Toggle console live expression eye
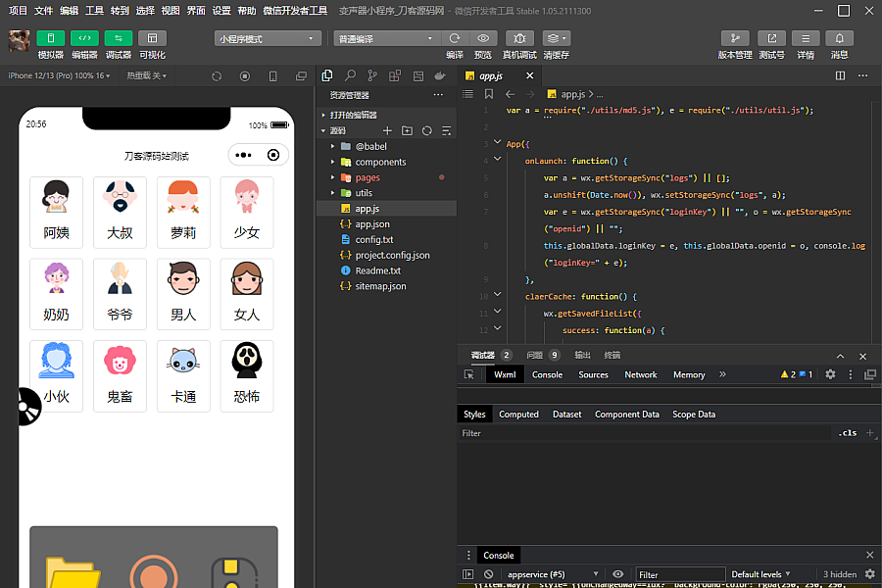Screen dimensions: 882x588 (617, 574)
